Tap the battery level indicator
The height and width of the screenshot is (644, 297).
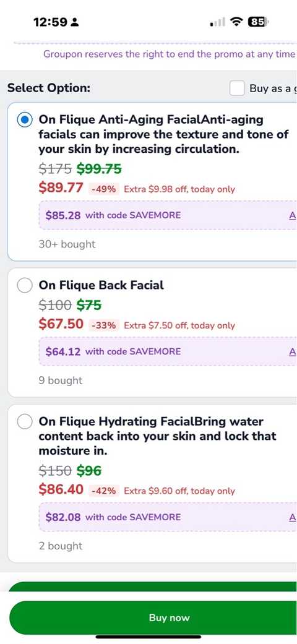pos(257,22)
